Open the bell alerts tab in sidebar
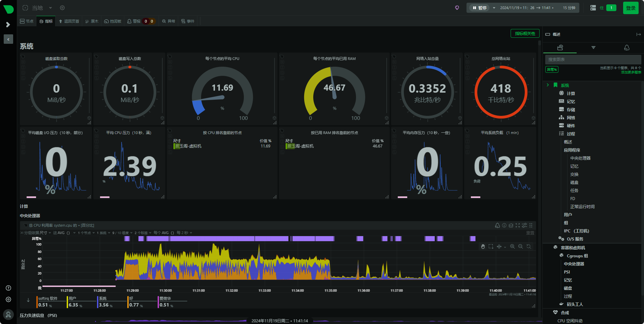The width and height of the screenshot is (644, 324). click(626, 48)
